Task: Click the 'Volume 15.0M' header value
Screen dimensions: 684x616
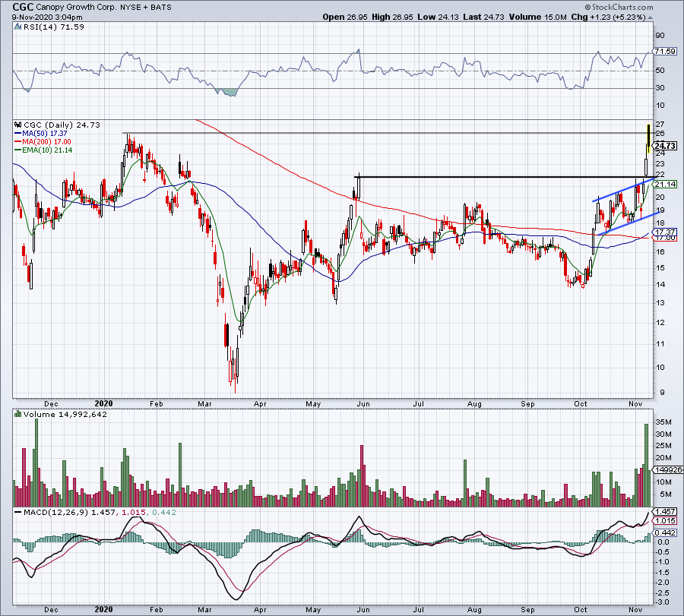Action: [x=537, y=17]
